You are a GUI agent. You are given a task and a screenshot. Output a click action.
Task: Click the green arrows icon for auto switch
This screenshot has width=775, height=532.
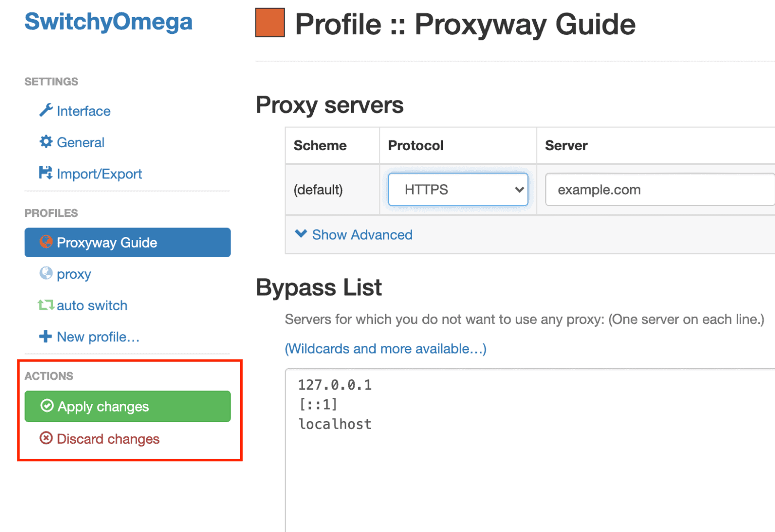coord(45,305)
